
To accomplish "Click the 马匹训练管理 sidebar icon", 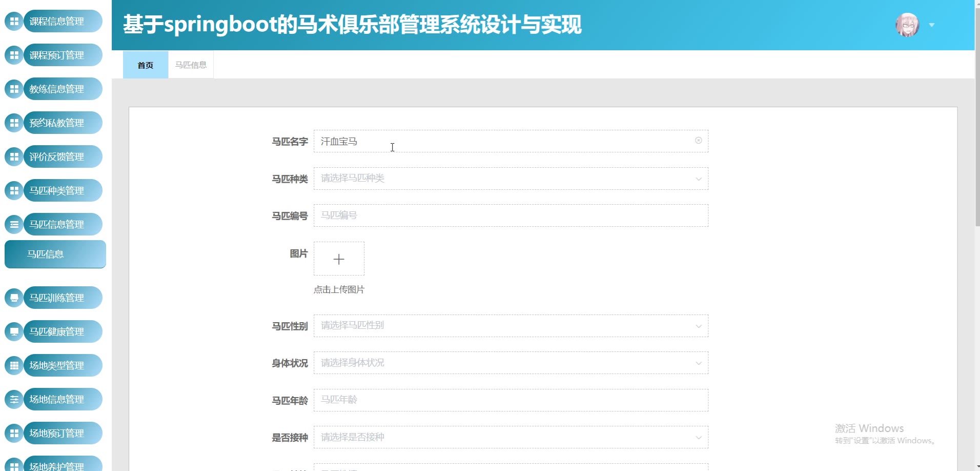I will (14, 298).
